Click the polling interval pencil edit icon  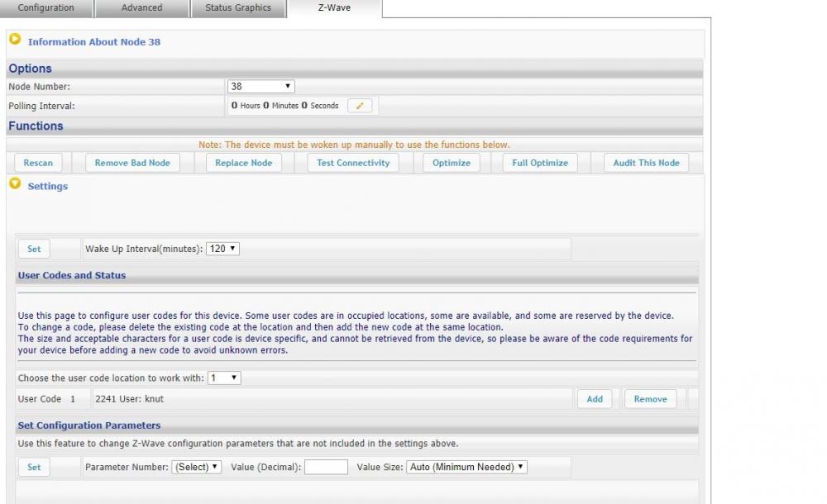(360, 106)
